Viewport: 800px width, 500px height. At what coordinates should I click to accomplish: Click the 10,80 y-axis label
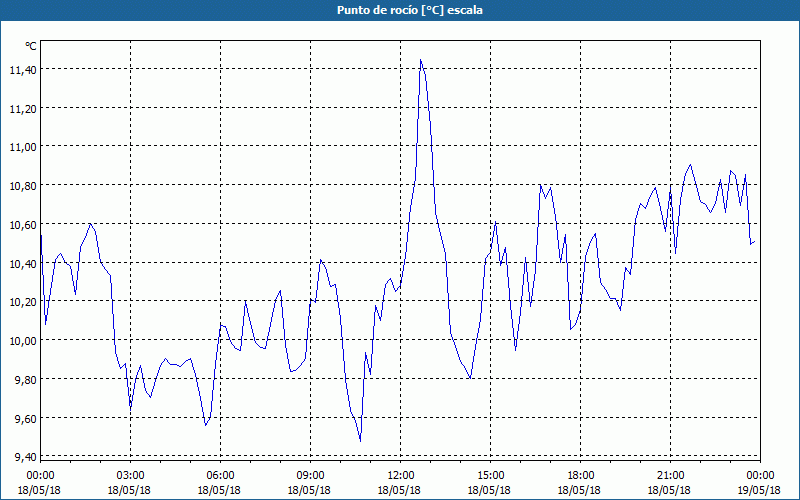point(23,186)
